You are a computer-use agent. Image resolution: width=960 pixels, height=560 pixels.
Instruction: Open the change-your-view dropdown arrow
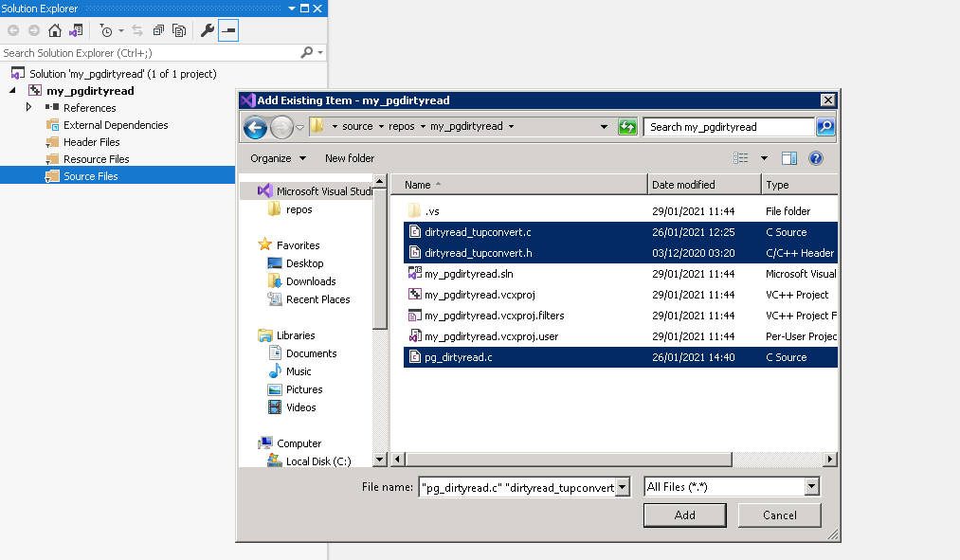763,157
